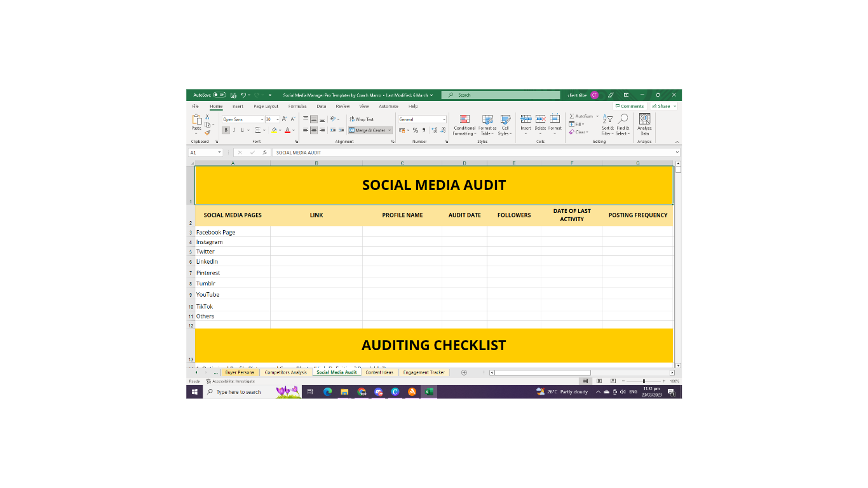The width and height of the screenshot is (868, 488).
Task: Apply the cell borders button
Action: pos(258,130)
